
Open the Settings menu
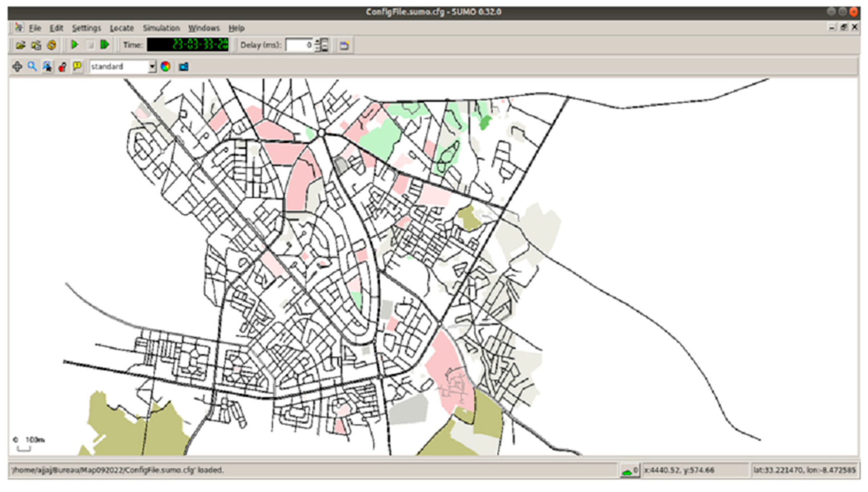(x=86, y=28)
